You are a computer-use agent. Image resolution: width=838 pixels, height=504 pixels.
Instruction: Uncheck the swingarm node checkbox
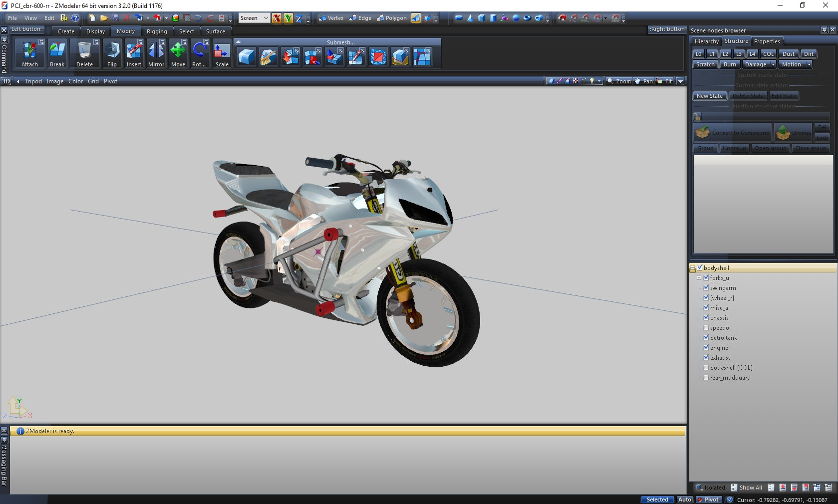[x=706, y=287]
